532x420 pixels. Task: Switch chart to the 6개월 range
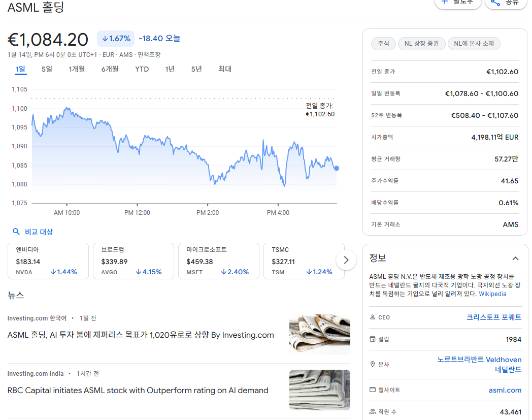pyautogui.click(x=110, y=69)
